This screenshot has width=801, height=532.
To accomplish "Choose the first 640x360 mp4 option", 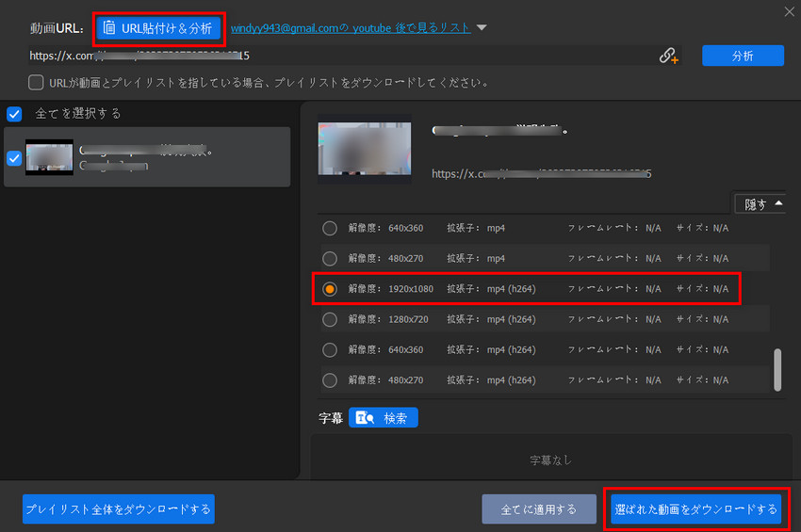I will [330, 228].
